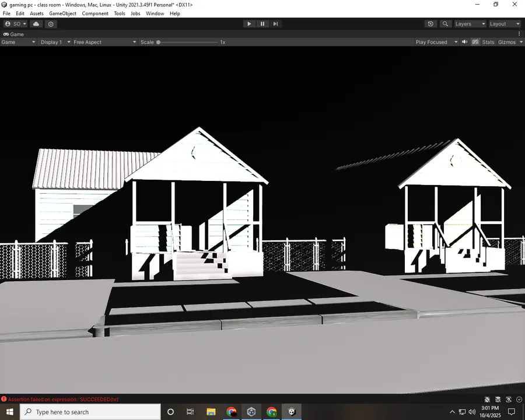Change Display 1 target dropdown
This screenshot has height=420, width=525.
[x=55, y=42]
